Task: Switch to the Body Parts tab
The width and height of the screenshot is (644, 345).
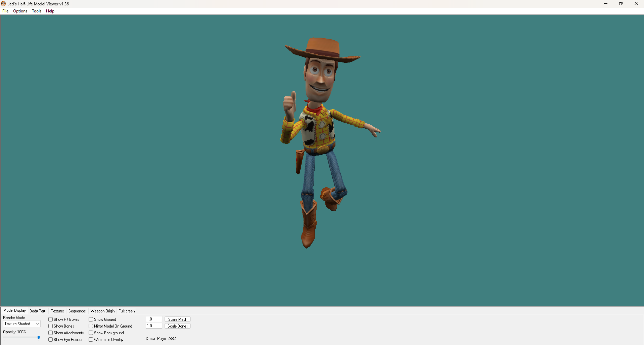Action: (x=38, y=311)
